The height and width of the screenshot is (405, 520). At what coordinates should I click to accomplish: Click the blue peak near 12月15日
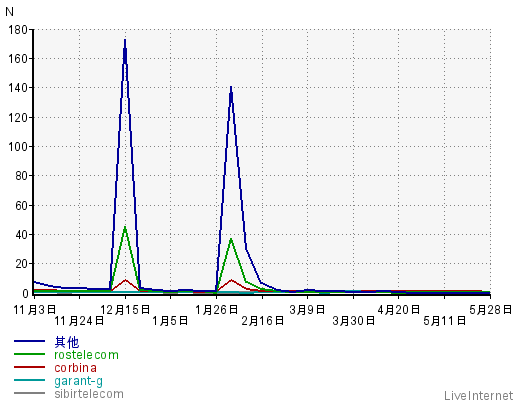click(x=125, y=40)
